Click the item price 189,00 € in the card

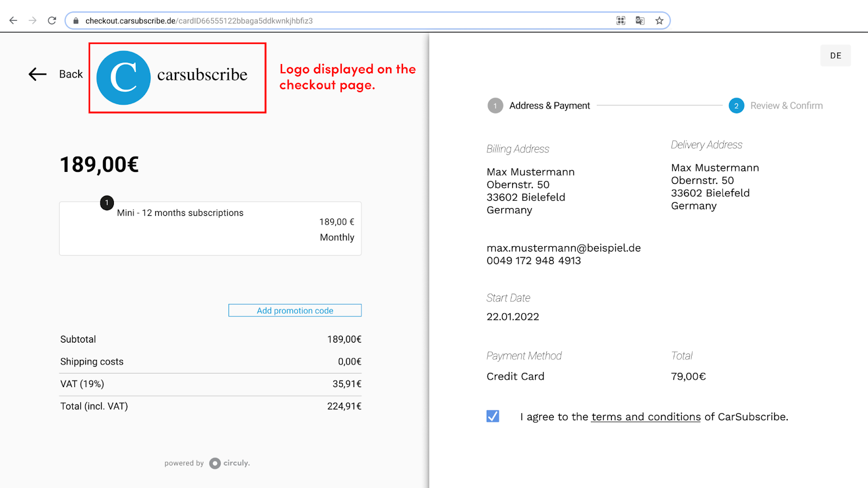click(337, 222)
